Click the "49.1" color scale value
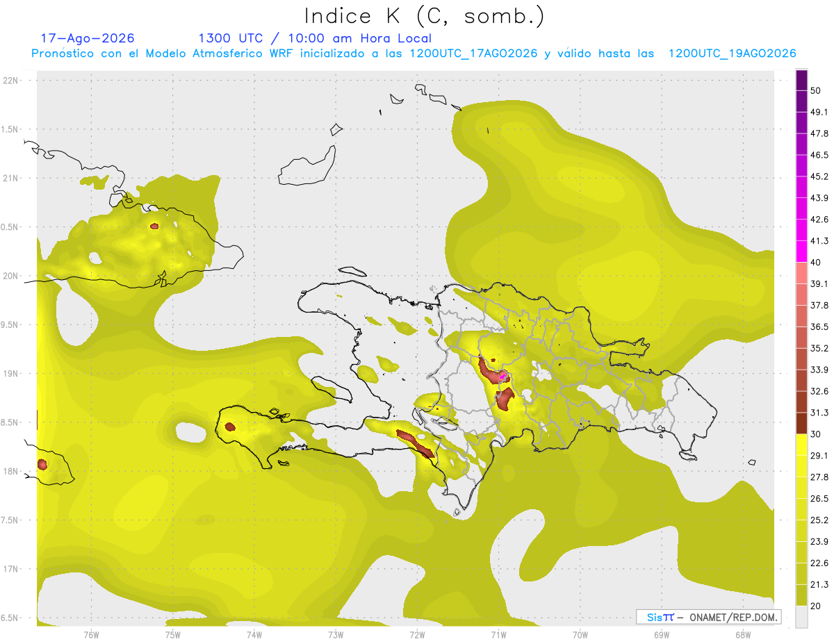 pyautogui.click(x=819, y=112)
